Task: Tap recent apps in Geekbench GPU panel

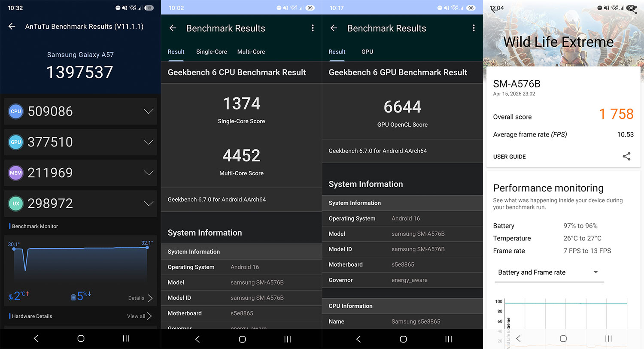Action: (449, 339)
